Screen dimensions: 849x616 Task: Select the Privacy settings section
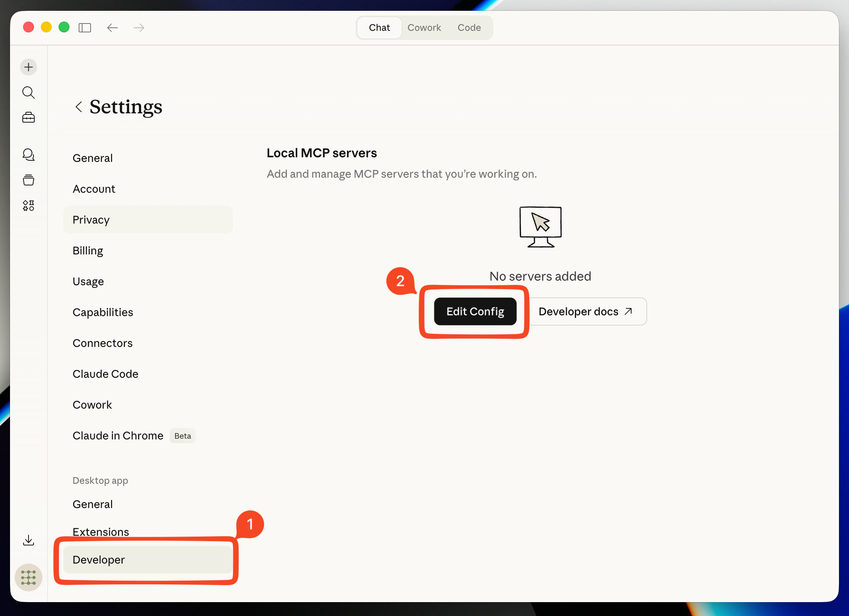(x=91, y=220)
